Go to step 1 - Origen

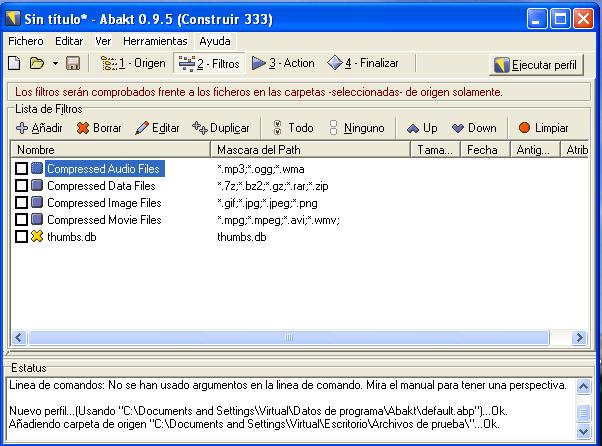pos(132,63)
